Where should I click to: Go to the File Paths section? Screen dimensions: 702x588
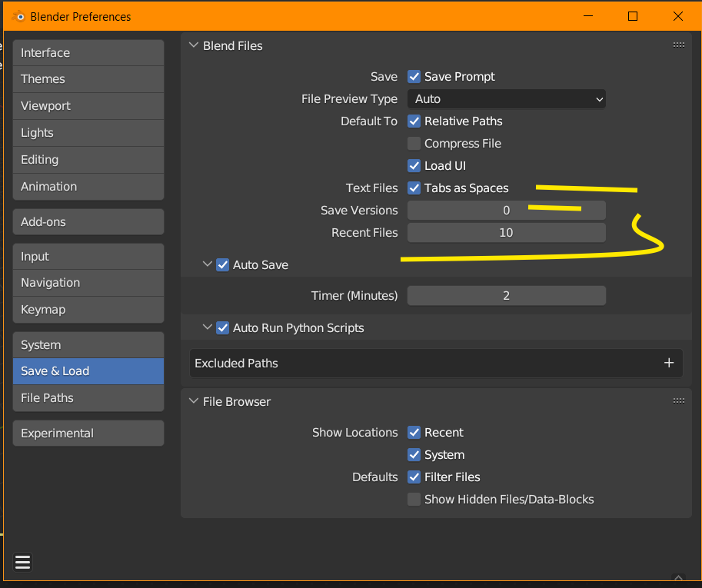[x=88, y=397]
